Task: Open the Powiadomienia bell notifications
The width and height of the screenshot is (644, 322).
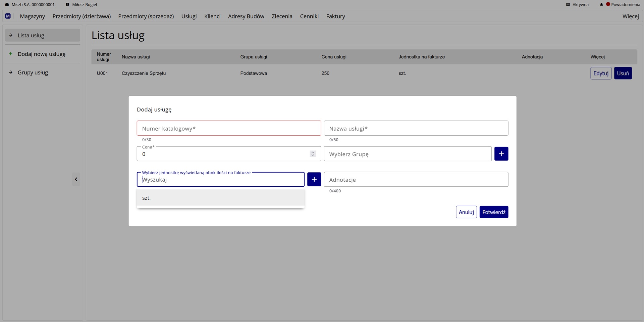Action: pyautogui.click(x=601, y=5)
